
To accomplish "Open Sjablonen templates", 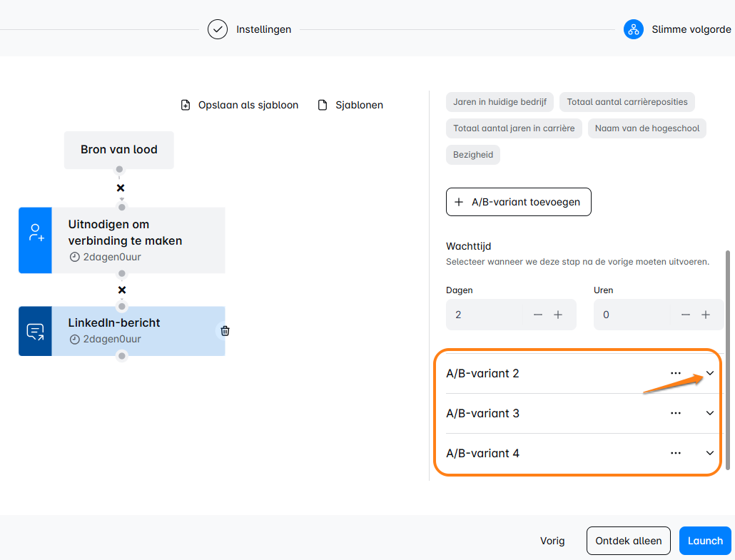I will click(x=350, y=105).
